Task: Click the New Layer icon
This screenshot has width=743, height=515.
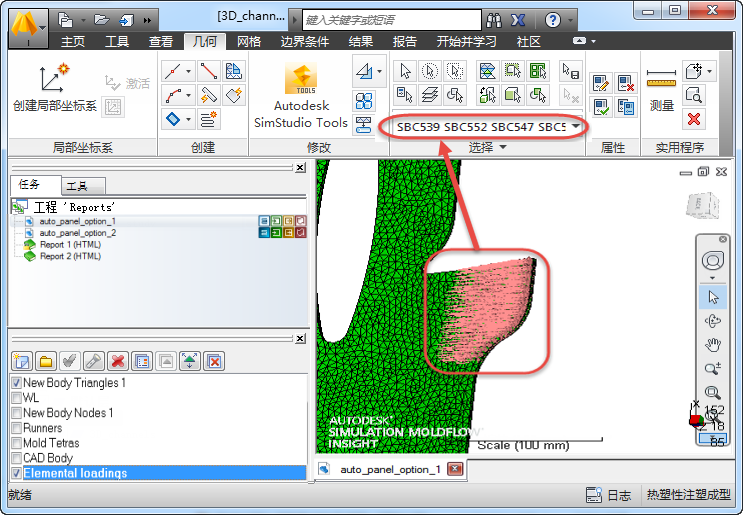Action: pyautogui.click(x=21, y=361)
